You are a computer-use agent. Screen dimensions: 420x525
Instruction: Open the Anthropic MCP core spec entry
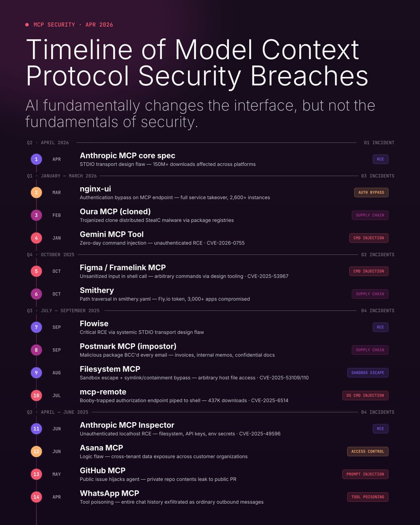coord(128,155)
